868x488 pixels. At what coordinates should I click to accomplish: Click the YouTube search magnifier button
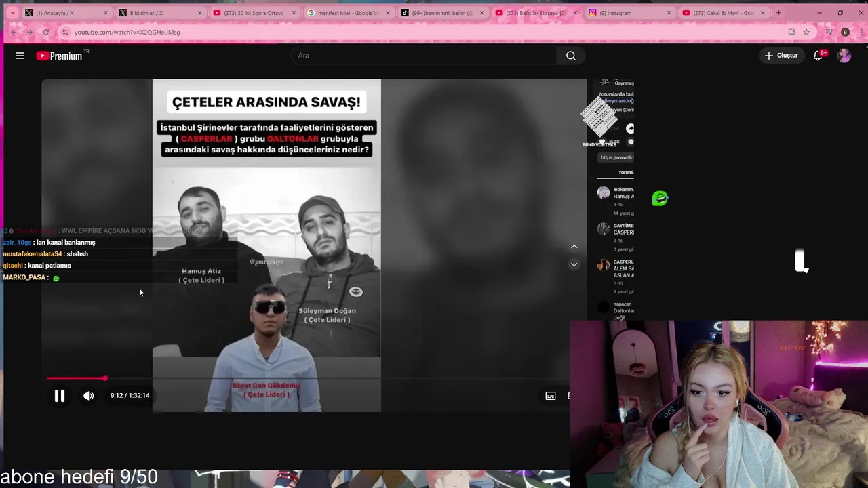tap(571, 56)
